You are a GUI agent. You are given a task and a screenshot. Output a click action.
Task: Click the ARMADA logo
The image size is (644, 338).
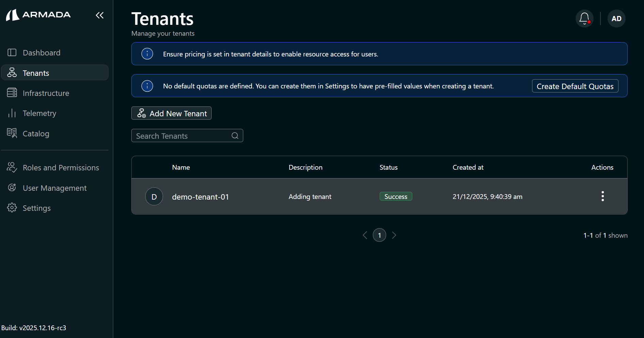pyautogui.click(x=38, y=15)
